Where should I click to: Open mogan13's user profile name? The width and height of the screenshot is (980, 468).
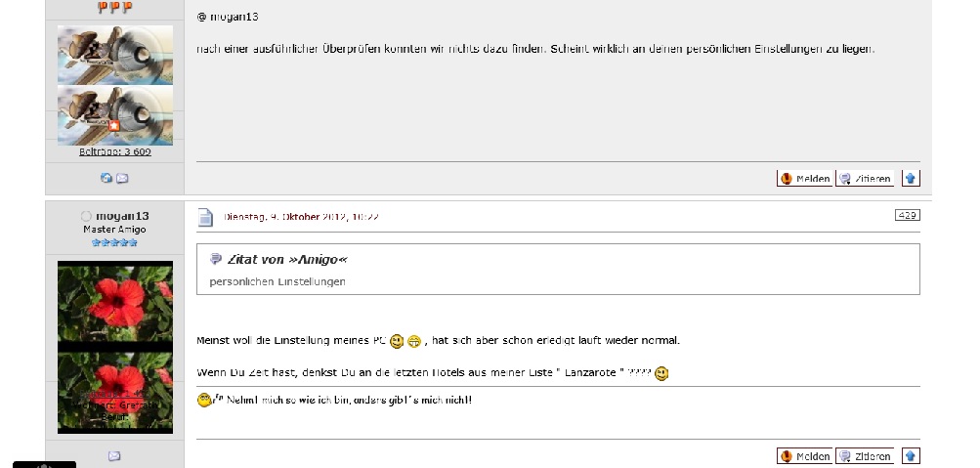[x=122, y=216]
